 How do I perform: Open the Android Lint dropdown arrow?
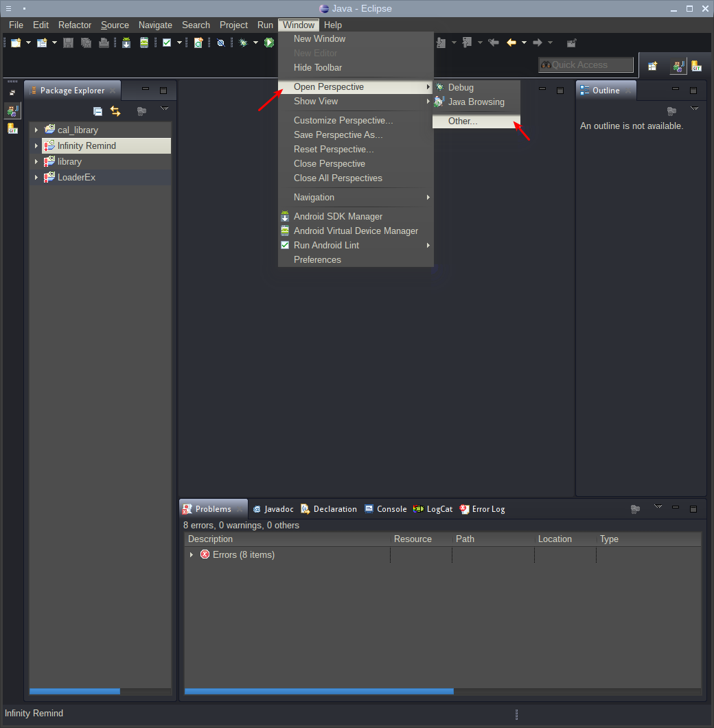click(x=179, y=43)
